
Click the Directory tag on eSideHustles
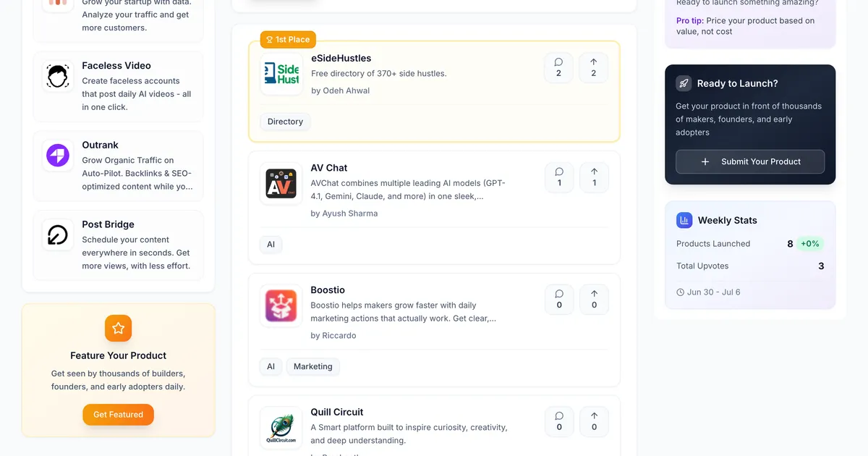coord(285,122)
